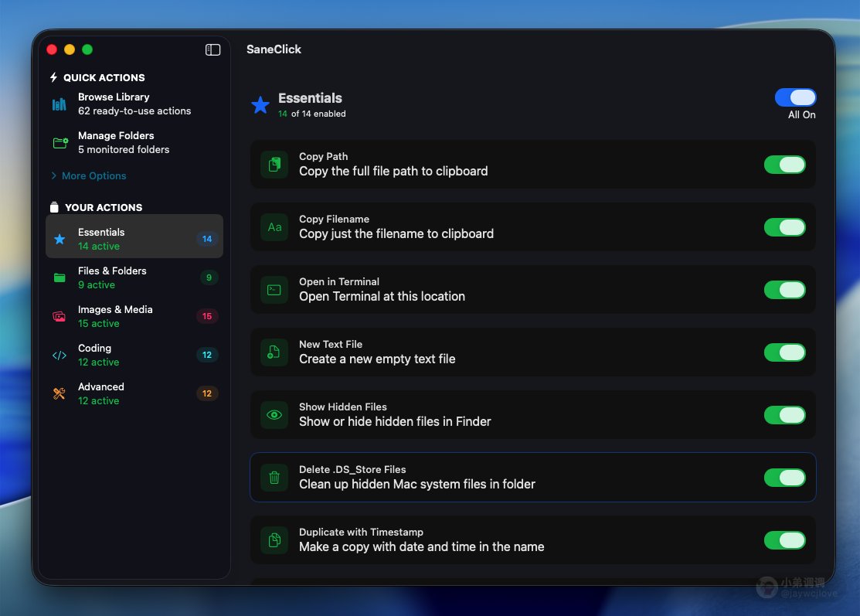Click the New Text File document icon
860x616 pixels.
(274, 352)
